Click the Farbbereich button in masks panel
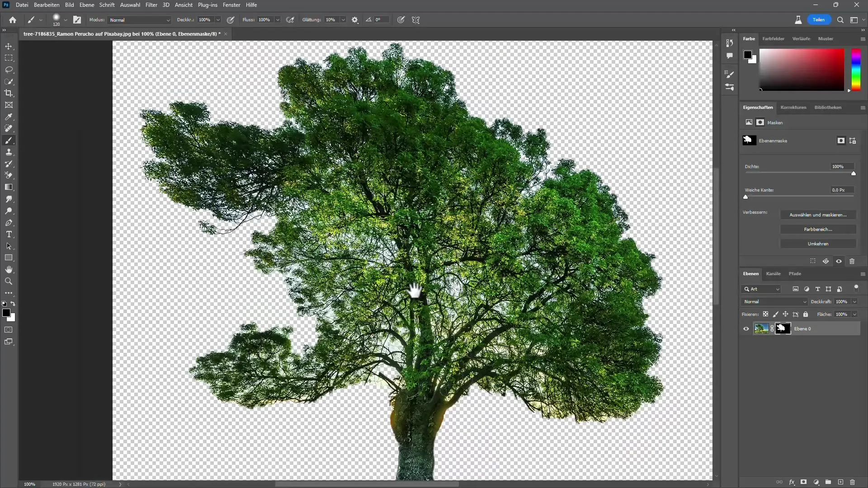This screenshot has width=868, height=488. (x=817, y=229)
